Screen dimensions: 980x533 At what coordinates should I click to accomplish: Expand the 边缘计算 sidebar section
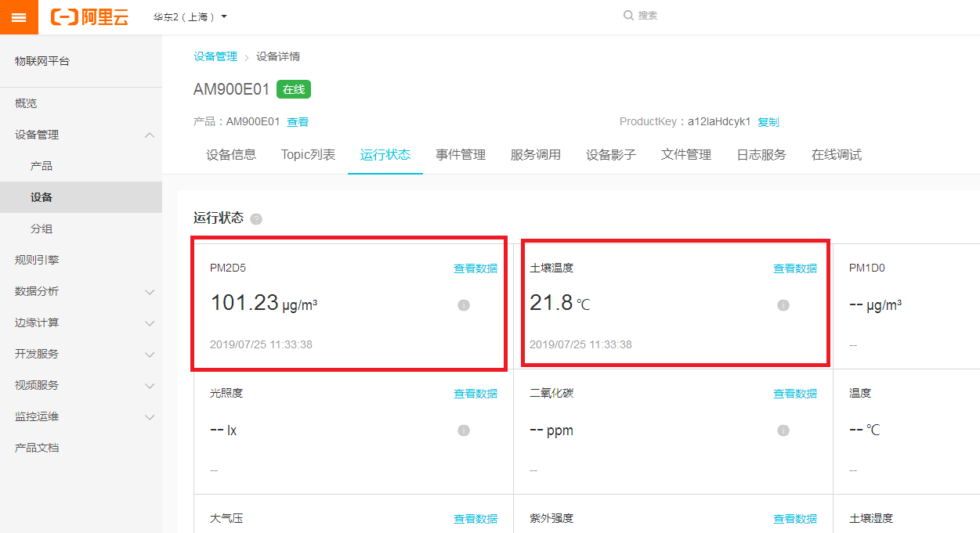click(x=150, y=323)
